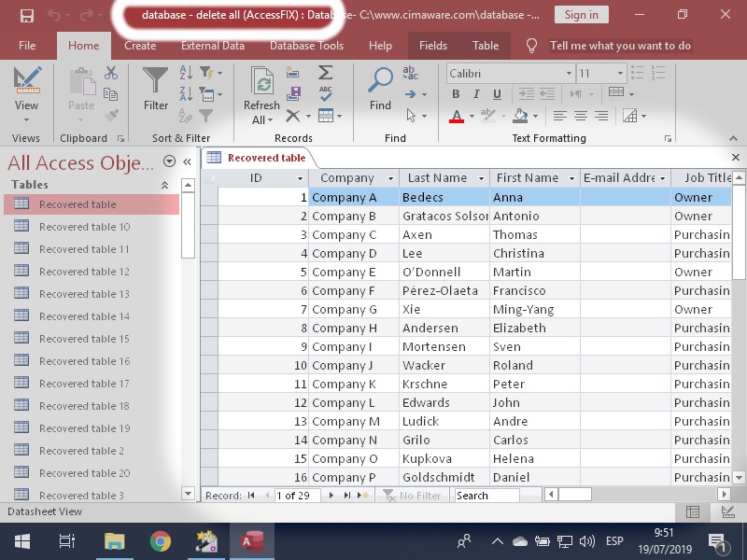Screen dimensions: 747x560
Task: Click the Find magnifier icon
Action: (x=380, y=87)
